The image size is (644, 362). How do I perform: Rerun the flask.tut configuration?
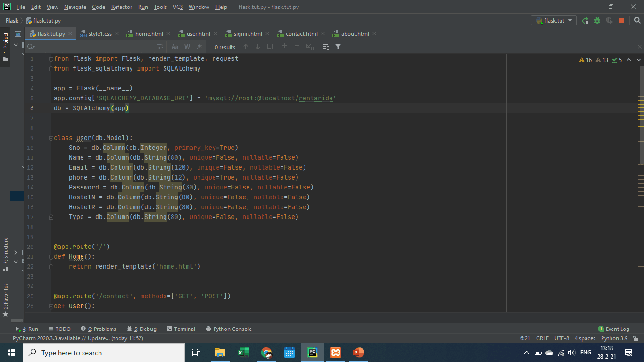(585, 21)
